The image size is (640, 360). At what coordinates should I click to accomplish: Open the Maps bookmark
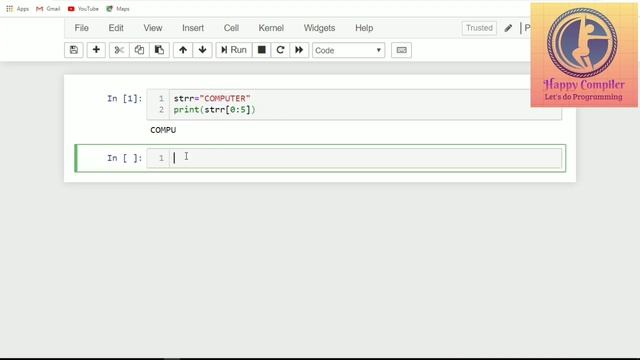point(118,9)
